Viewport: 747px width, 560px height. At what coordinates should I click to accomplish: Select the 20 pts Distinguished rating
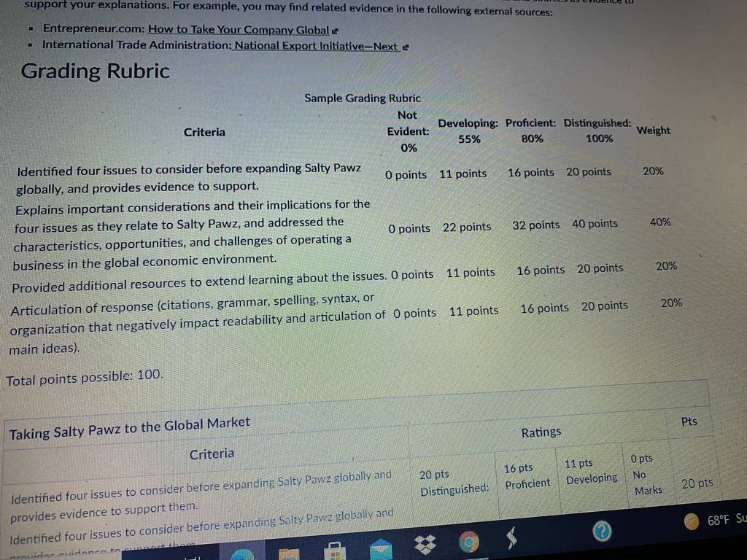coord(454,482)
